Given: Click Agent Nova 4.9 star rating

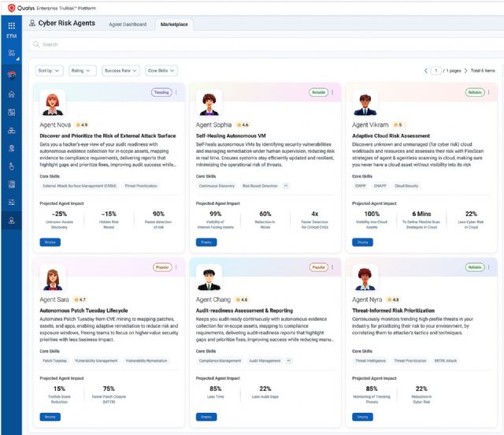Looking at the screenshot, I should (x=82, y=125).
